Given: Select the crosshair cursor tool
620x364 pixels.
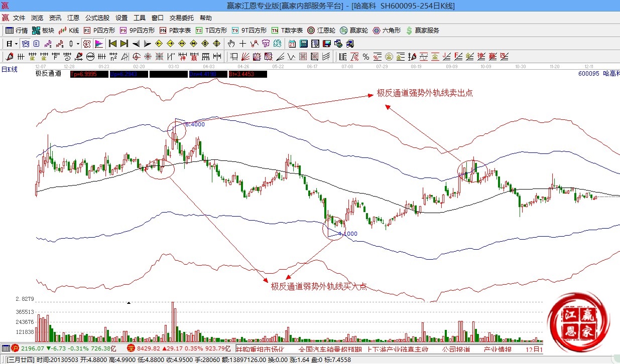Looking at the screenshot, I should (242, 44).
